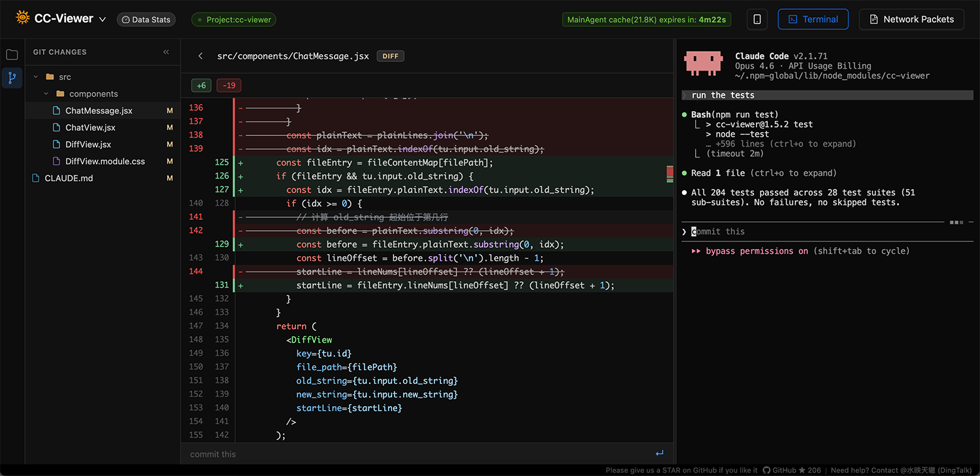This screenshot has height=476, width=980.
Task: Open the Terminal panel
Action: point(813,20)
